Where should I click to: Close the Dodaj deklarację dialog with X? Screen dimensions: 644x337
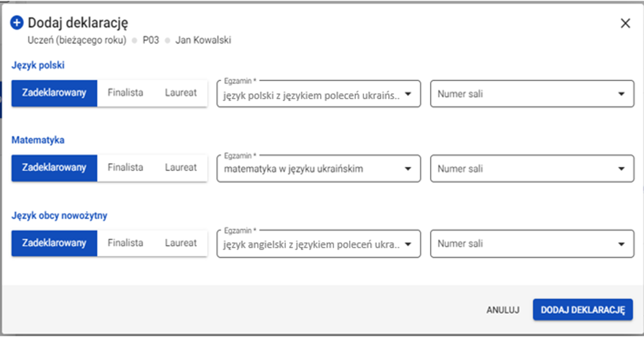(625, 23)
